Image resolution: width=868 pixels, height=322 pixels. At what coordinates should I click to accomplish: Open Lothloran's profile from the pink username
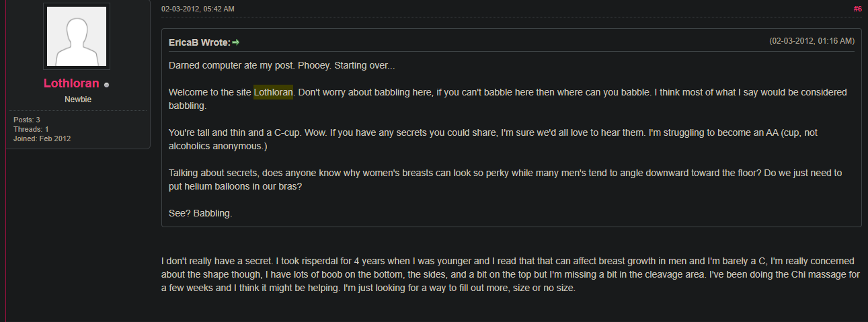[x=71, y=84]
